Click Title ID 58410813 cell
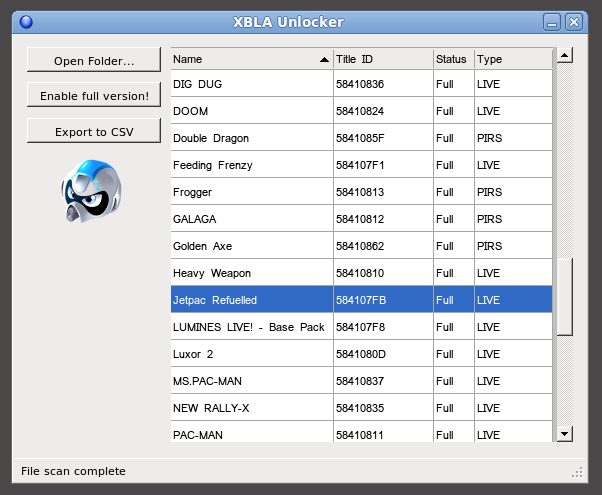The image size is (602, 495). click(383, 192)
